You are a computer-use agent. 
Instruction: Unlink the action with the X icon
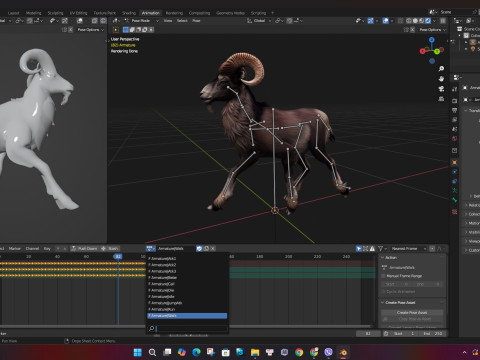pyautogui.click(x=213, y=249)
